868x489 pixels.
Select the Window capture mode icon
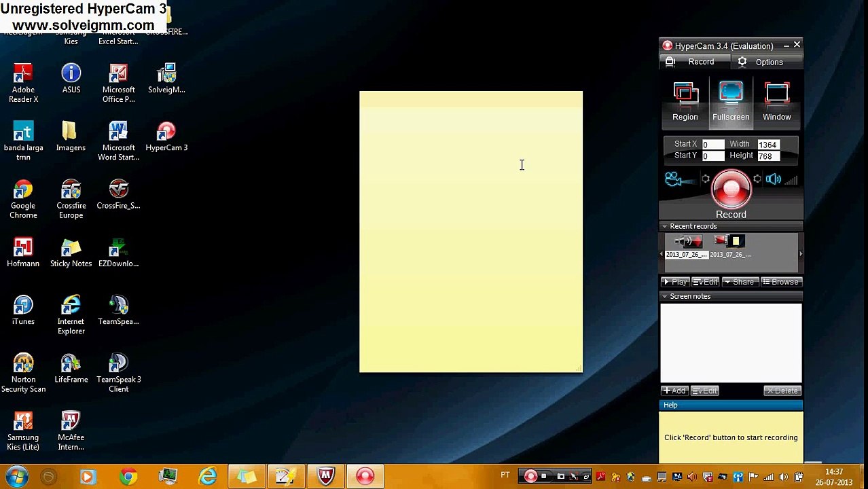[776, 102]
